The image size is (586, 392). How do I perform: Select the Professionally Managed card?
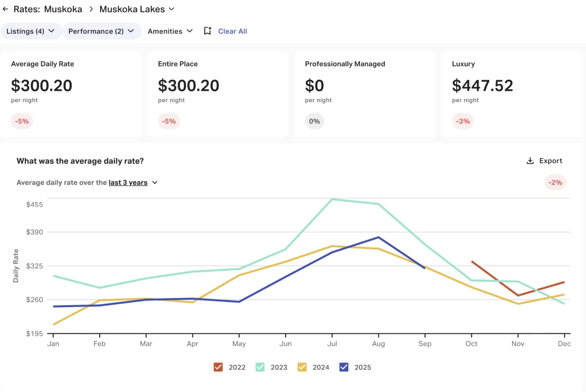click(365, 95)
